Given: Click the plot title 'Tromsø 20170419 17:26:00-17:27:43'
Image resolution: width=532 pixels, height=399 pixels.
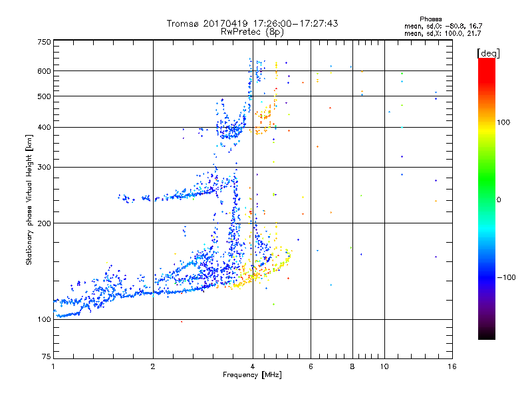Looking at the screenshot, I should [252, 23].
